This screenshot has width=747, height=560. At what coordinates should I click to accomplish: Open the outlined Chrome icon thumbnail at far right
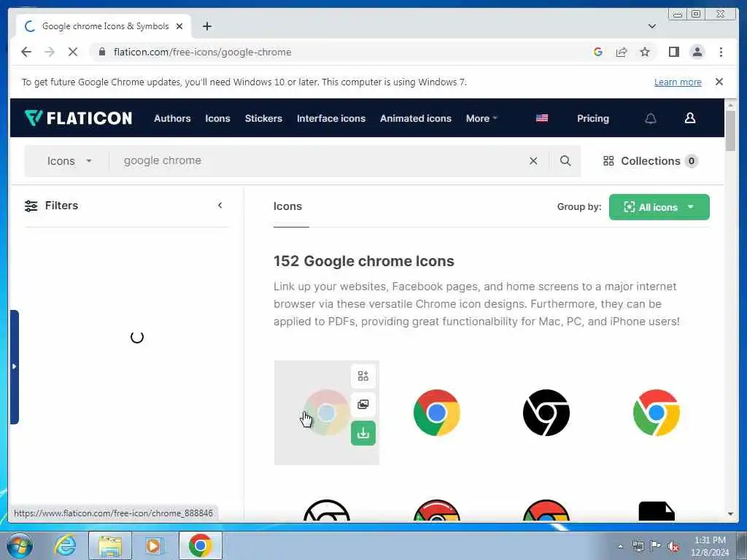point(656,413)
